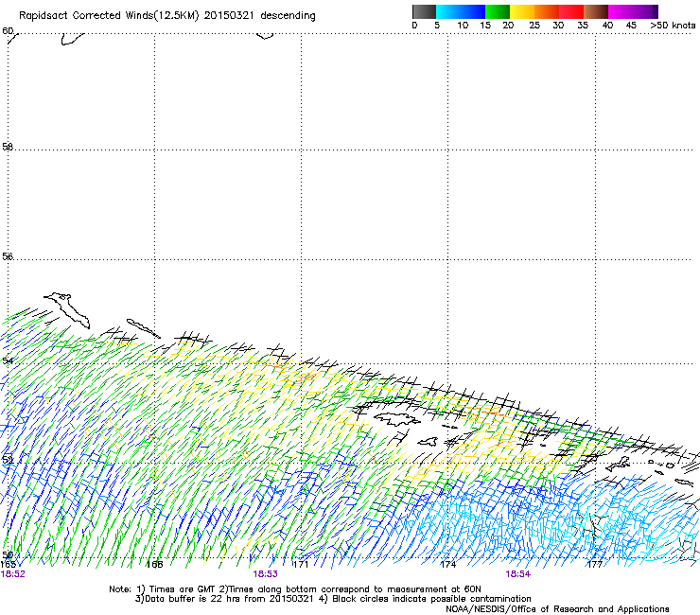Click the date '20150321' in the title
Viewport: 700px width, 615px height.
229,15
